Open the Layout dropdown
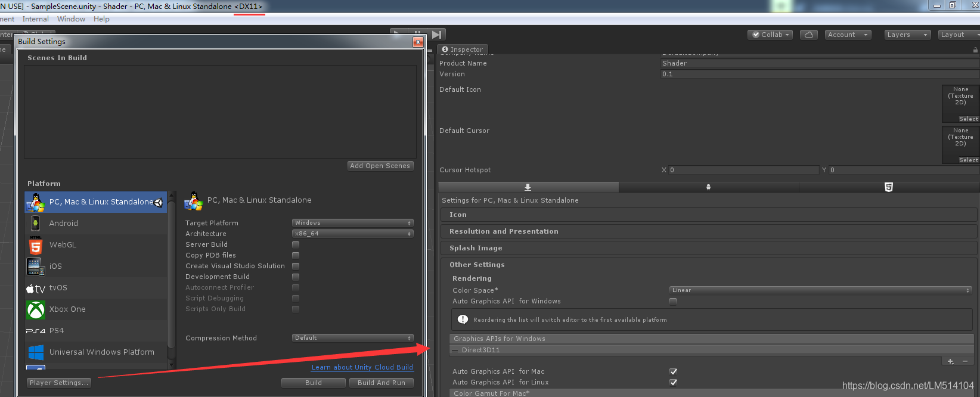Viewport: 980px width, 397px height. (959, 35)
